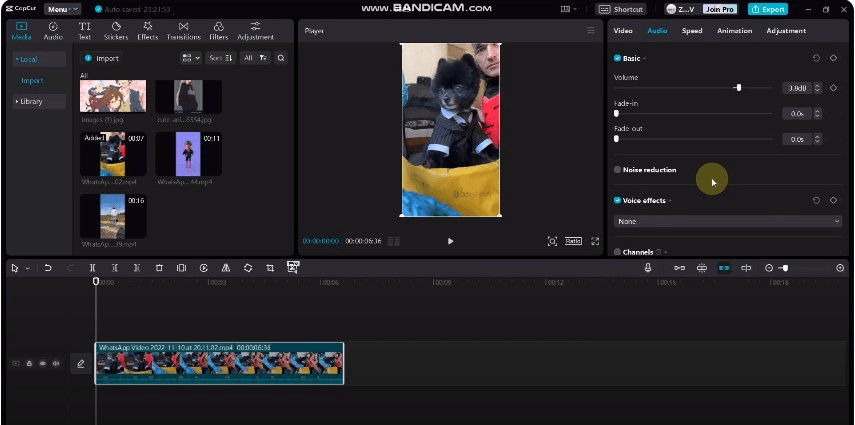Enable Noise reduction
855x425 pixels.
617,170
